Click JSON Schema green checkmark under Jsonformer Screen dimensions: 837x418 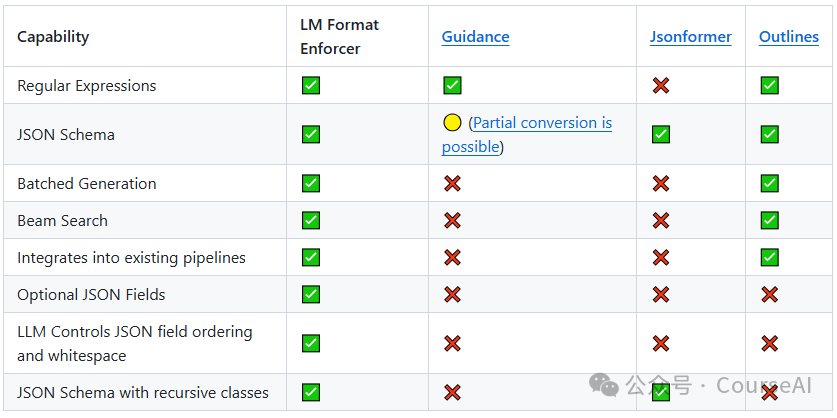(x=660, y=134)
